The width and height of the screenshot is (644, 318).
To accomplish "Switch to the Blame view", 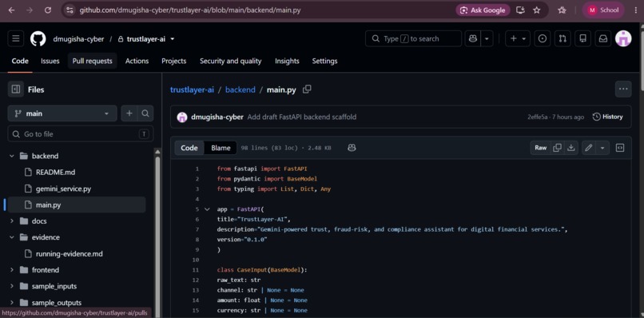I will pos(221,148).
